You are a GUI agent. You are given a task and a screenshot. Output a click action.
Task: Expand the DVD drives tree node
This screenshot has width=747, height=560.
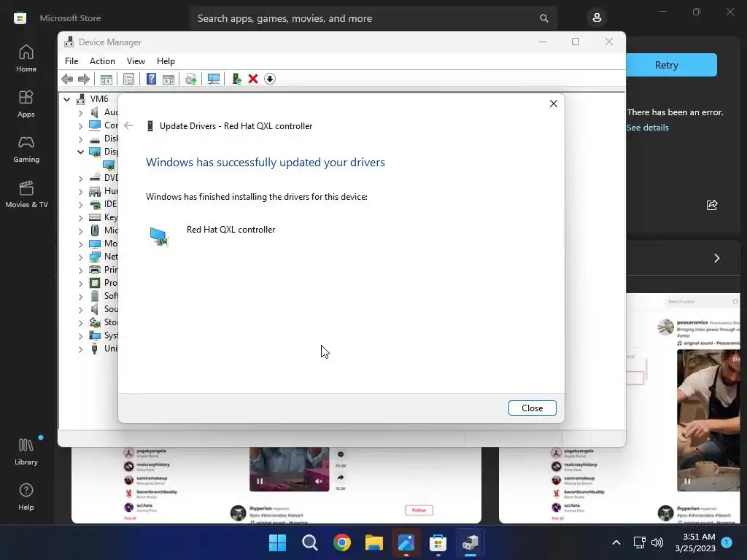80,178
